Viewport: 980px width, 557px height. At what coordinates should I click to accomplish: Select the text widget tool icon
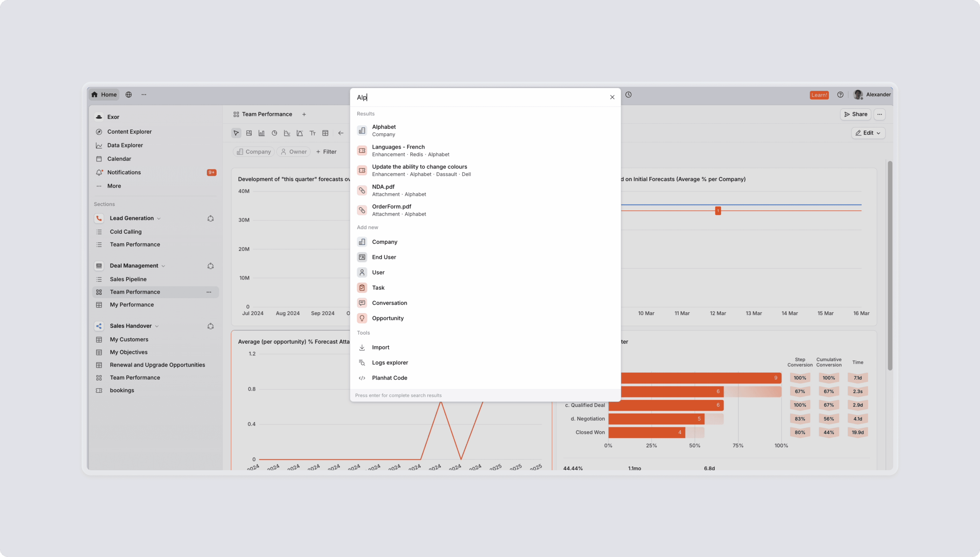tap(312, 133)
